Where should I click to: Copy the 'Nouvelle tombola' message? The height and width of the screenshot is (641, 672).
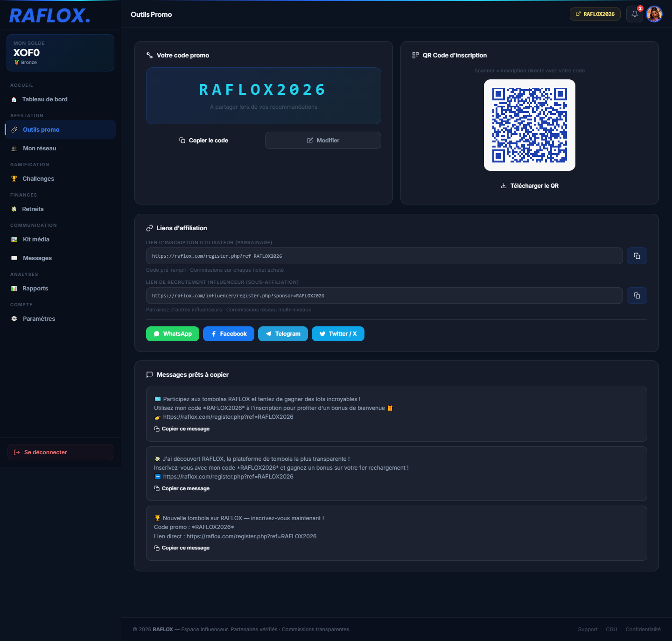(182, 548)
